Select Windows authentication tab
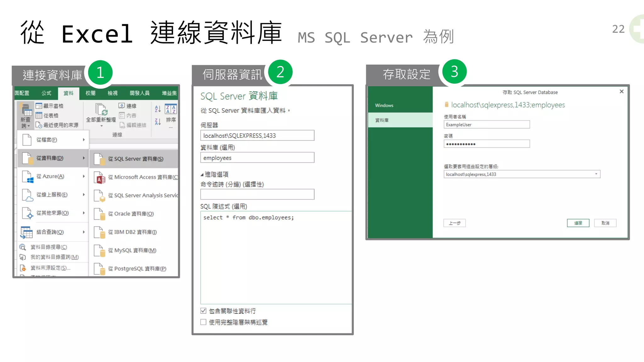 (x=400, y=105)
